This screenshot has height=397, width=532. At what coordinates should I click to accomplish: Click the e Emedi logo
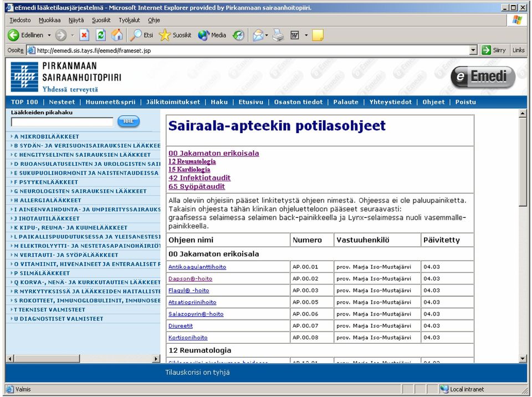click(x=483, y=77)
